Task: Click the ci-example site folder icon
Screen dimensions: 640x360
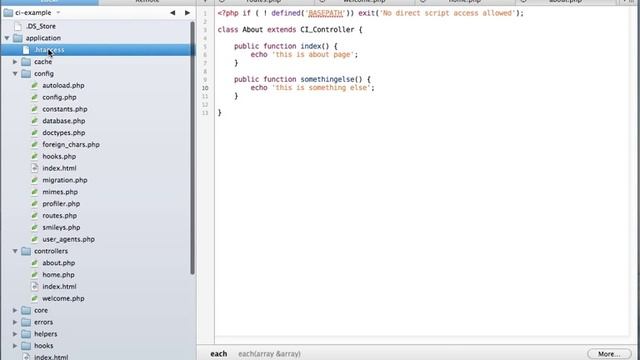Action: click(x=8, y=13)
